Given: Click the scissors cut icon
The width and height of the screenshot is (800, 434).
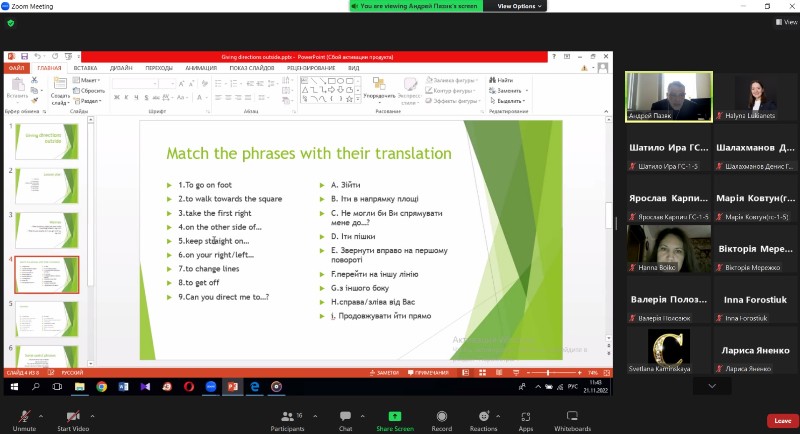Looking at the screenshot, I should (x=34, y=80).
